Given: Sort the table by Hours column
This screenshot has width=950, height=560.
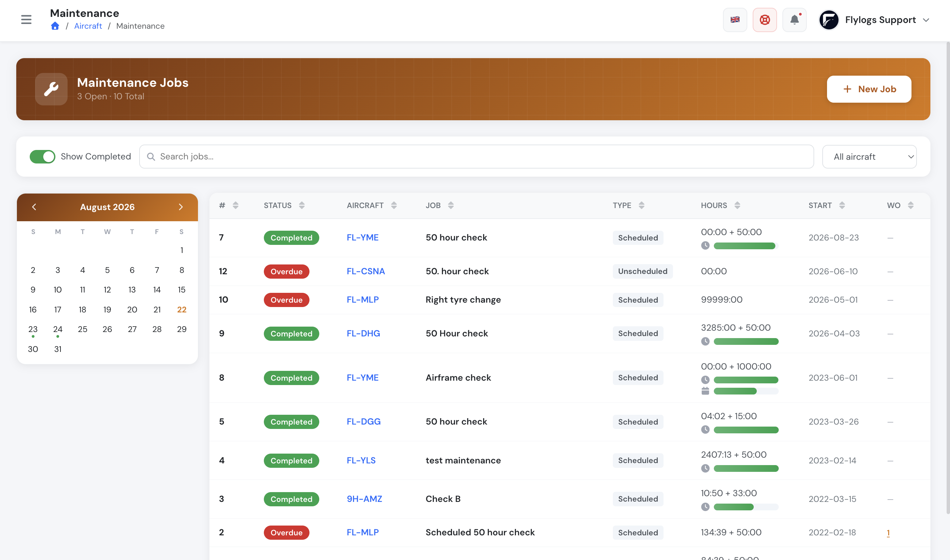Looking at the screenshot, I should coord(720,205).
